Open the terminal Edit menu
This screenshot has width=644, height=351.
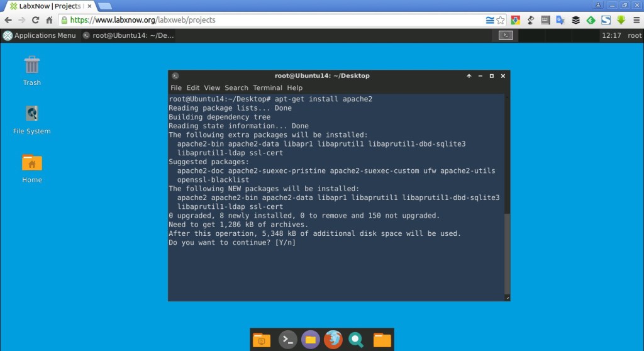[x=192, y=87]
